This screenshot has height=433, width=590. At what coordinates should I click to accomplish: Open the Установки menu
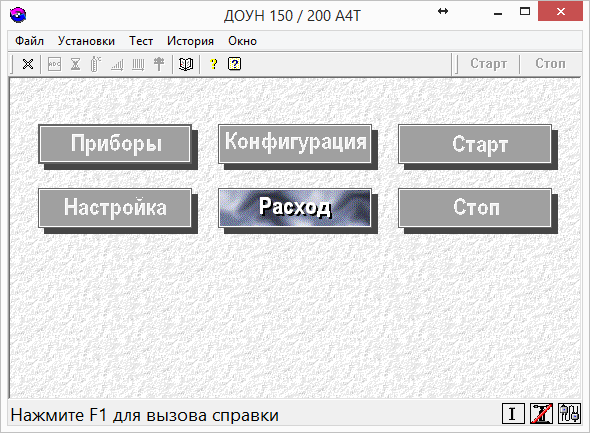point(86,41)
